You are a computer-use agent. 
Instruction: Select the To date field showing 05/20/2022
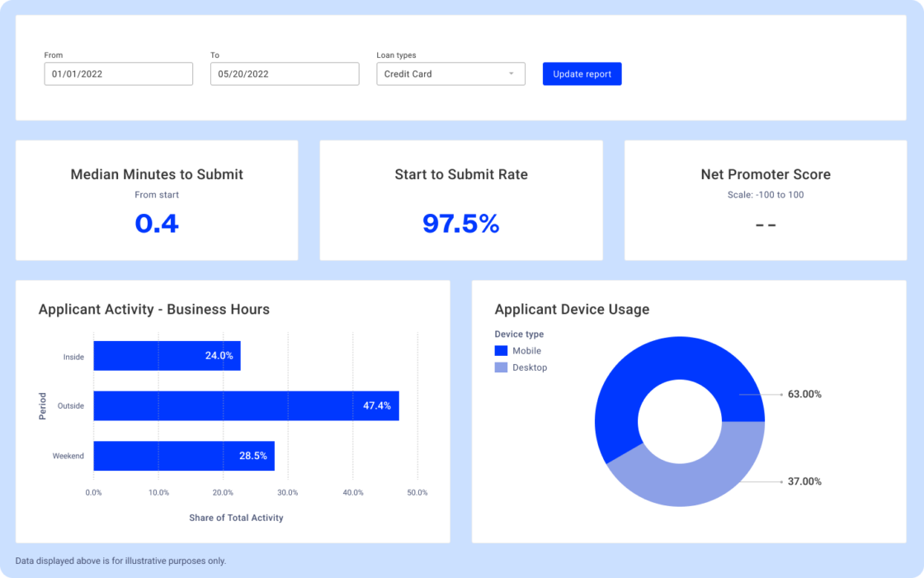point(284,73)
